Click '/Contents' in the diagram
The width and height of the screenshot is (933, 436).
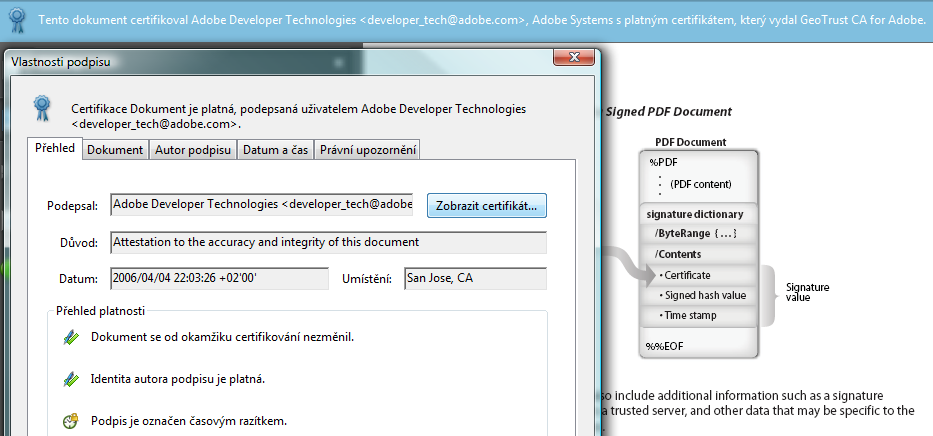[x=678, y=255]
